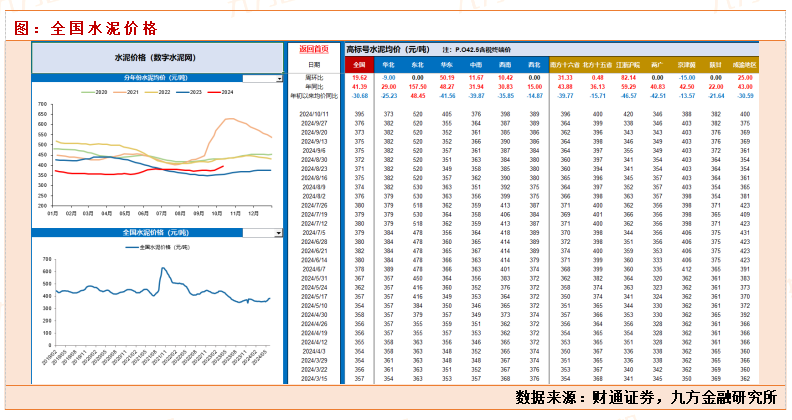Select the 成渝地区 column header

pos(745,65)
